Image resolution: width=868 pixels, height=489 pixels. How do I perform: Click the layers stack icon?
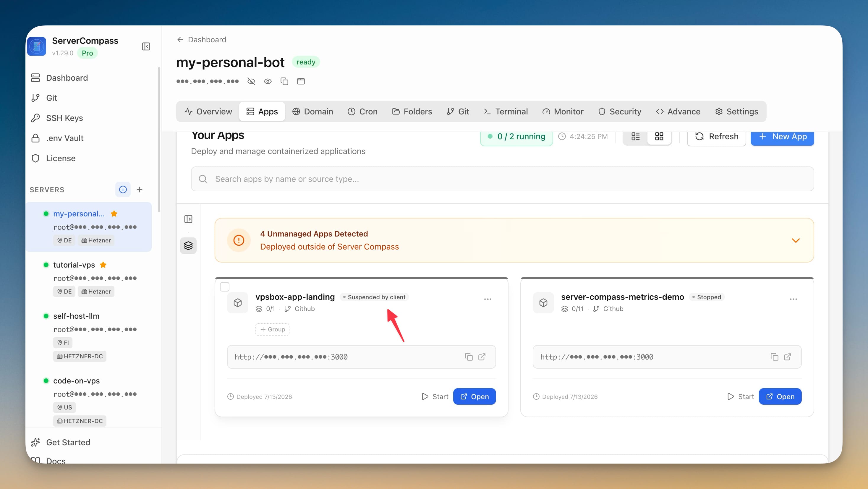188,246
